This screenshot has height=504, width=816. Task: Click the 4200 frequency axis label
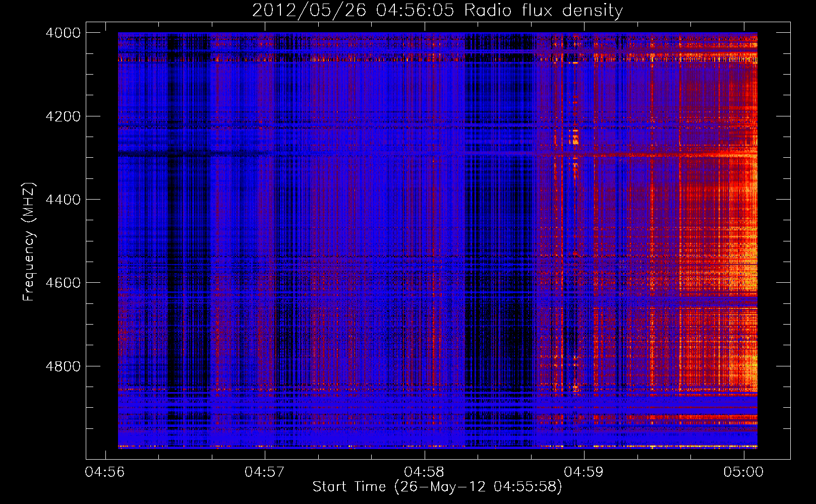(x=63, y=116)
